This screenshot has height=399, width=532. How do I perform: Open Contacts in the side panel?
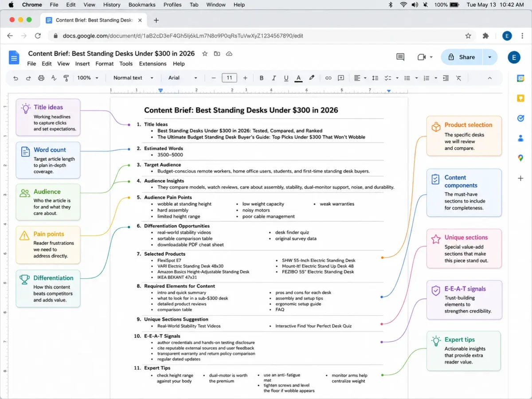click(520, 138)
